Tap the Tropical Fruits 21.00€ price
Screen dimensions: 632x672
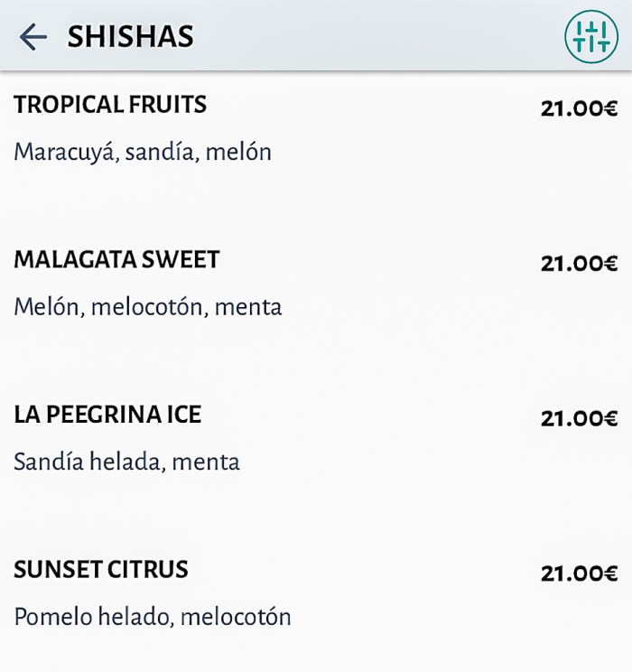click(579, 108)
